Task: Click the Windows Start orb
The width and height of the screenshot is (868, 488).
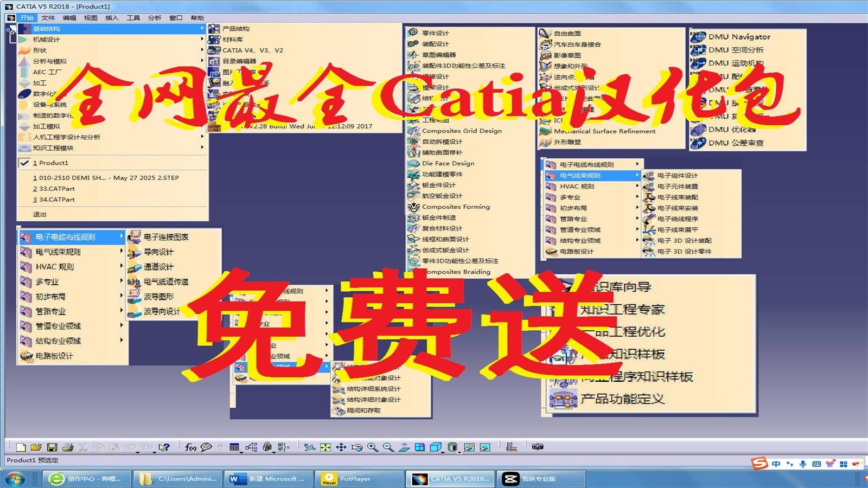Action: [x=15, y=479]
